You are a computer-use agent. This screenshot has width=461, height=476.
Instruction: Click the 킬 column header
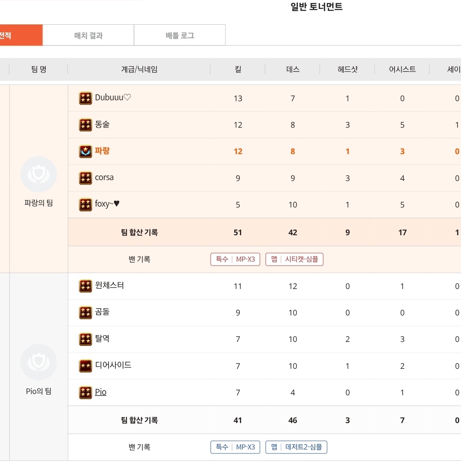coord(238,69)
